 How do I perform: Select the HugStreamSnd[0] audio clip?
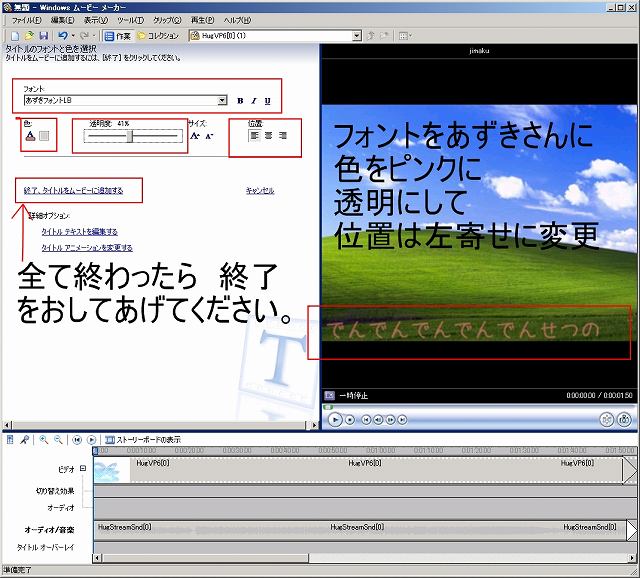tap(360, 531)
